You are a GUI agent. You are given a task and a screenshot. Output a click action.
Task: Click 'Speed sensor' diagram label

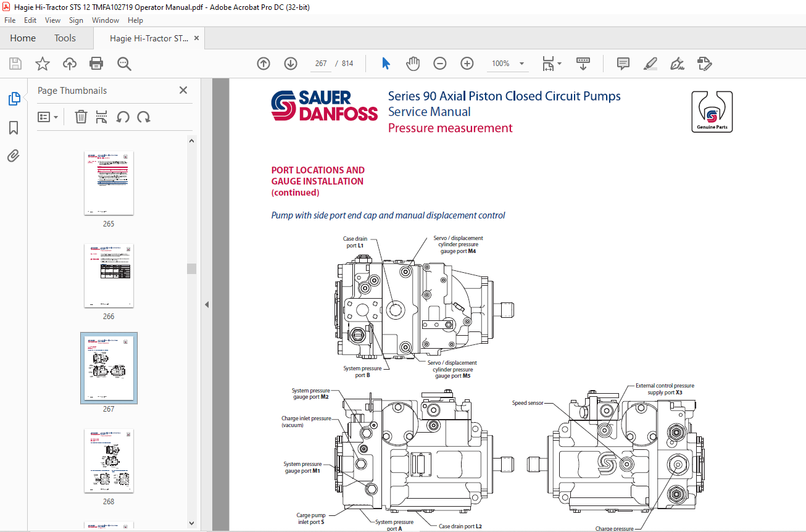tap(528, 403)
